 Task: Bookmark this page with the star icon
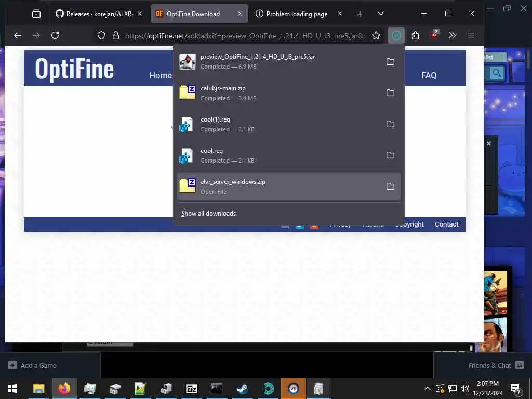click(x=376, y=36)
